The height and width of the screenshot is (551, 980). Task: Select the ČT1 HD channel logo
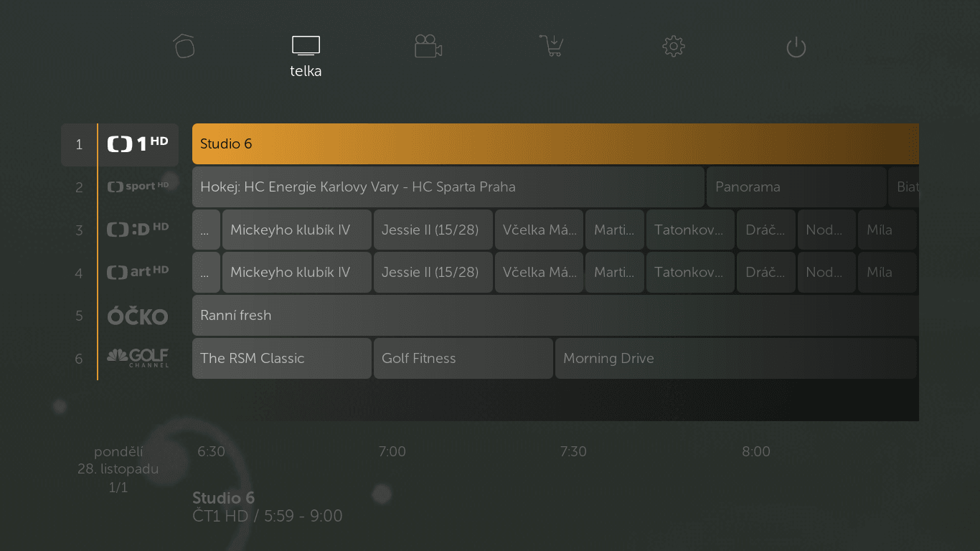tap(138, 143)
